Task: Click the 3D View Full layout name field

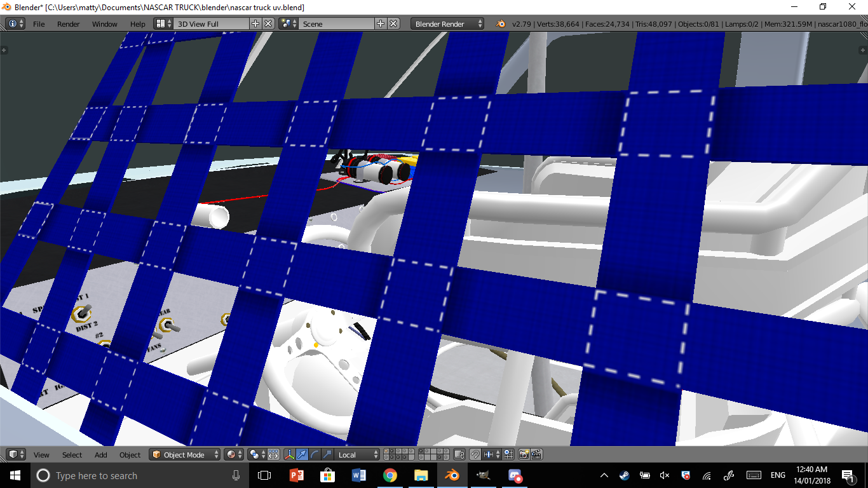Action: pyautogui.click(x=211, y=24)
